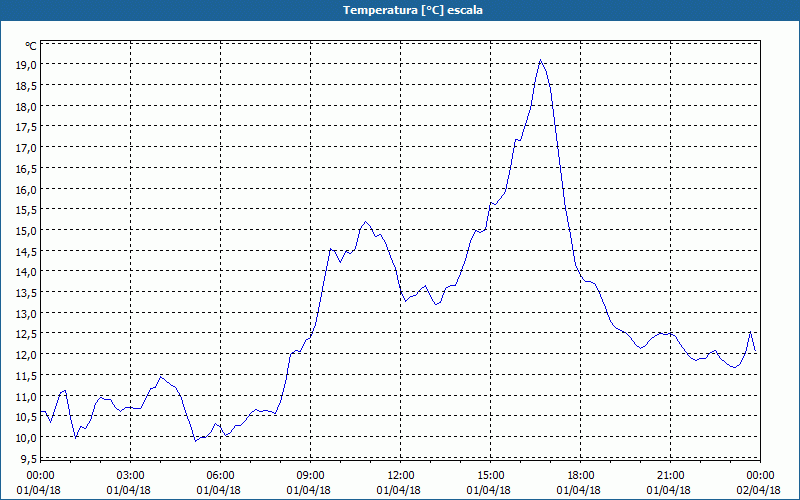Click the 10,0 y-axis value
This screenshot has height=500, width=800.
pos(26,438)
